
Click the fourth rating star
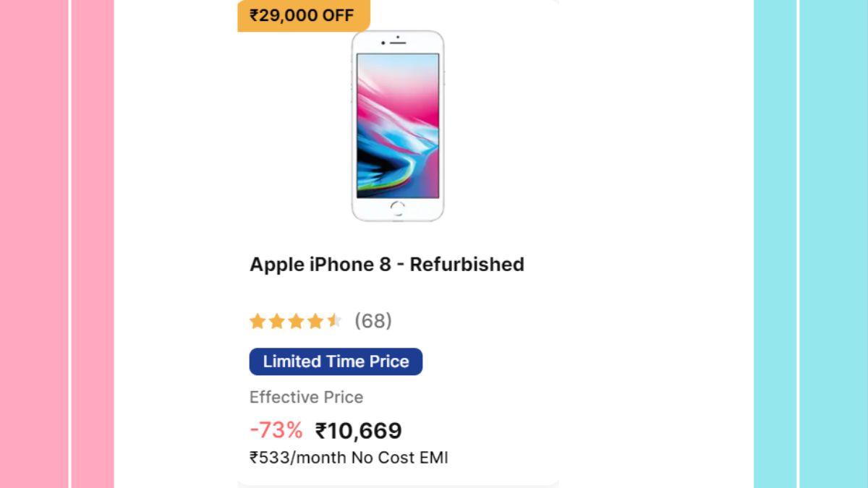(315, 321)
